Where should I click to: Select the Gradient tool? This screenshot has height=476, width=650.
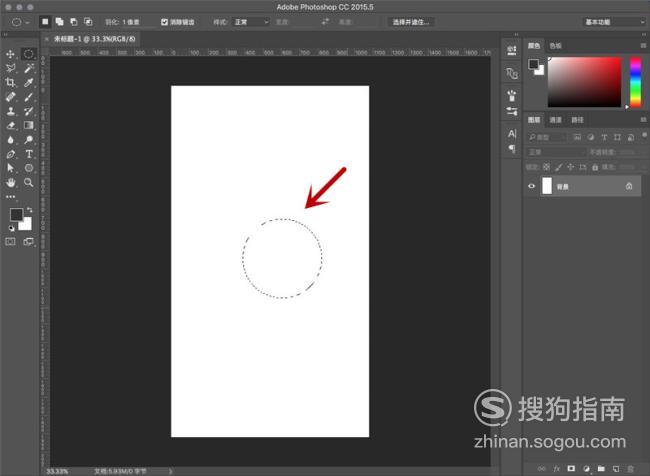coord(29,125)
